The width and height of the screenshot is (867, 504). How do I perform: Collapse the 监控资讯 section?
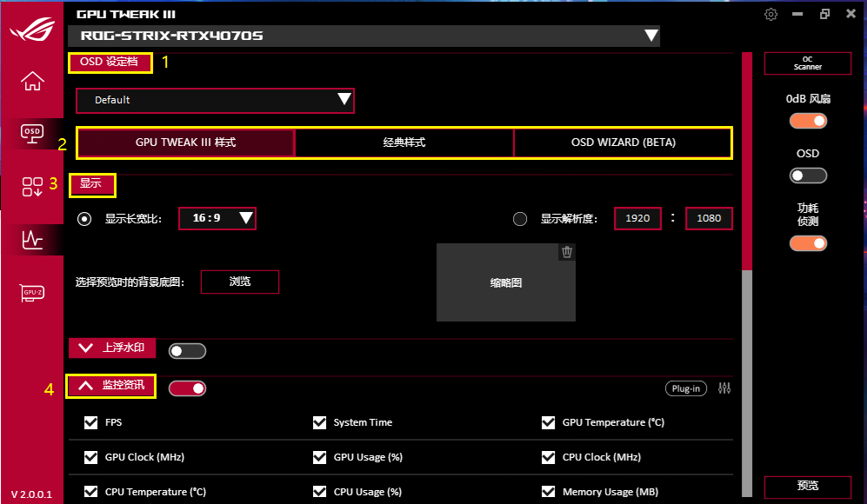pyautogui.click(x=112, y=385)
